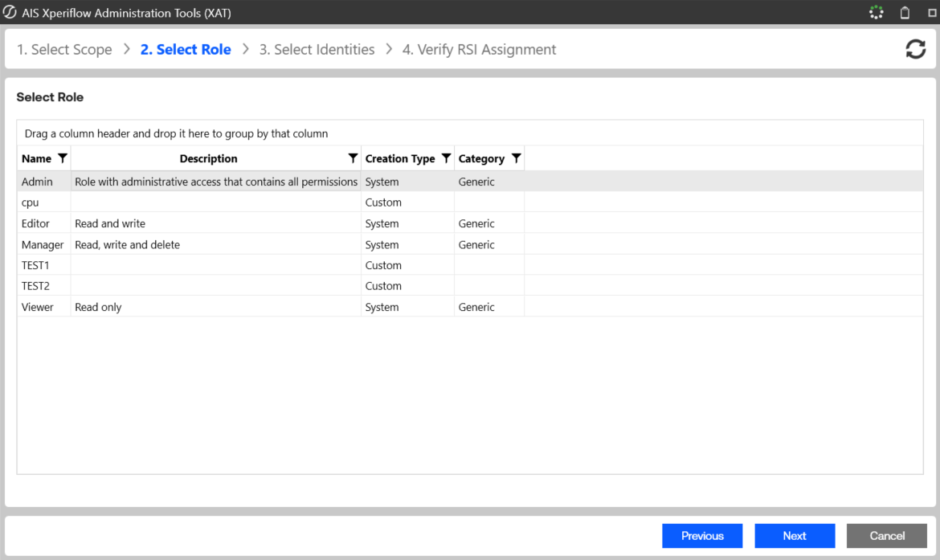Click the 'Read and write' description cell
The height and width of the screenshot is (560, 940).
tap(216, 223)
